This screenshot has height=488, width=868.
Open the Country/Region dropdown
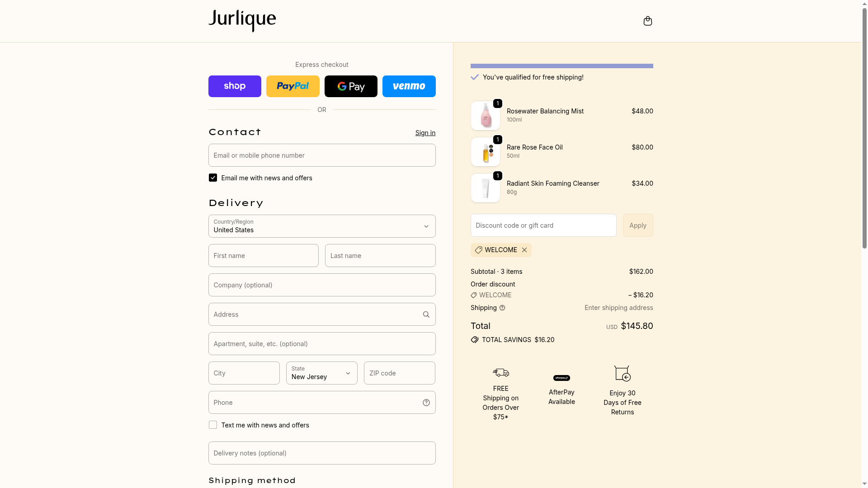pyautogui.click(x=321, y=226)
